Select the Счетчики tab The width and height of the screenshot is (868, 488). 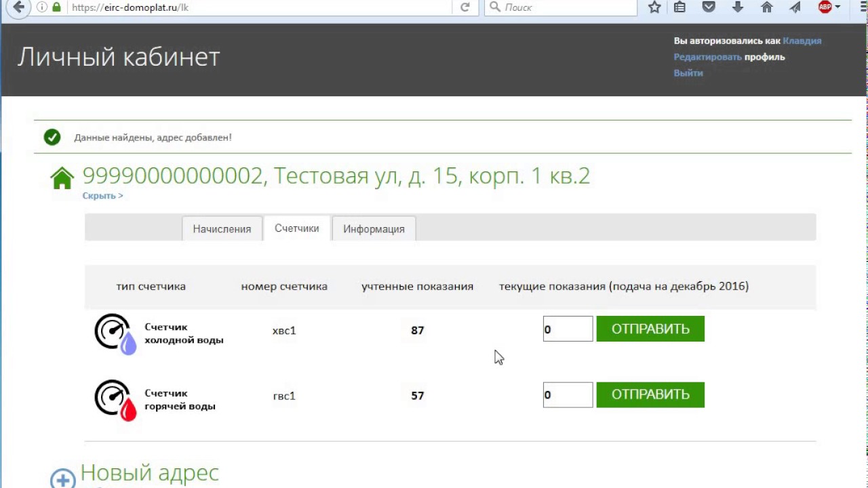(296, 228)
